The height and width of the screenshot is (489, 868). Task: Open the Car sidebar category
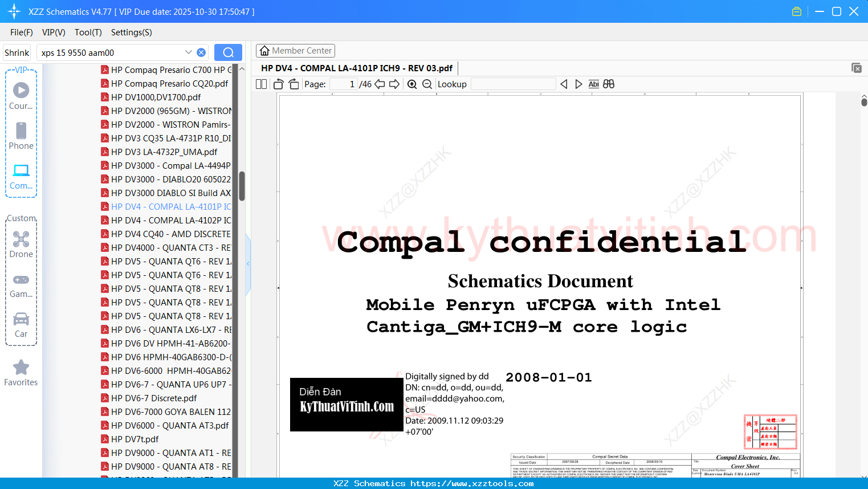coord(21,324)
